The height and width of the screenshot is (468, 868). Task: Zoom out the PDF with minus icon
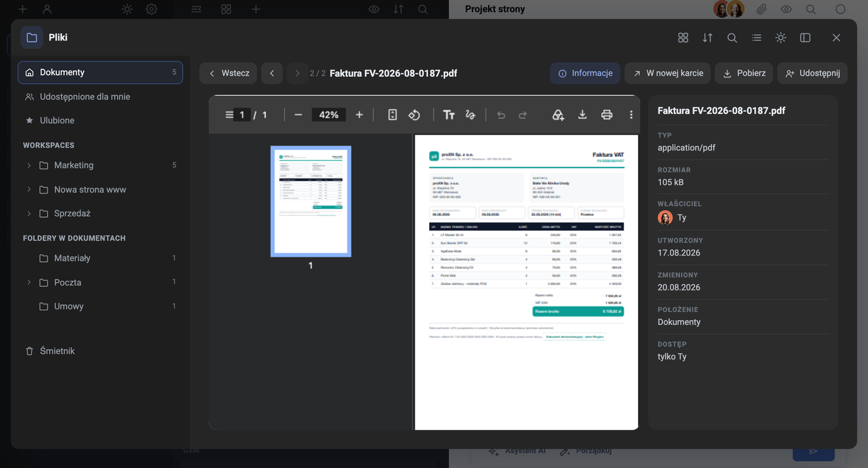point(298,115)
